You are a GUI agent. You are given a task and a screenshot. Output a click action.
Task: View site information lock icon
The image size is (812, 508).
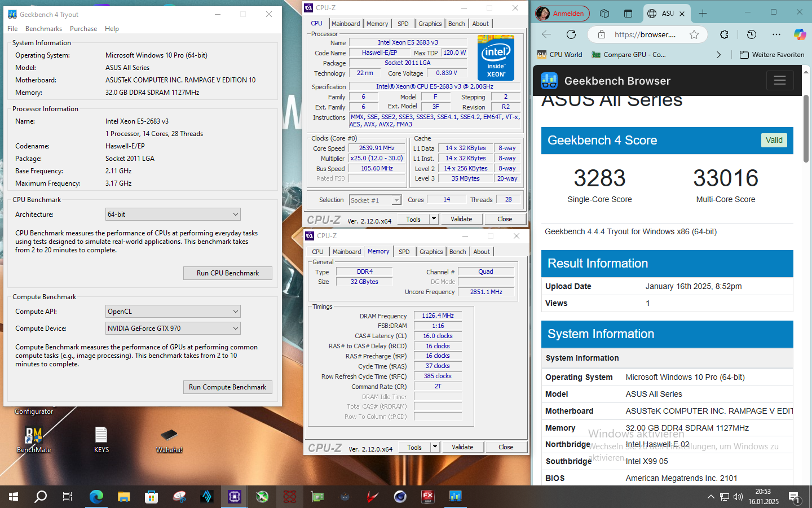602,34
